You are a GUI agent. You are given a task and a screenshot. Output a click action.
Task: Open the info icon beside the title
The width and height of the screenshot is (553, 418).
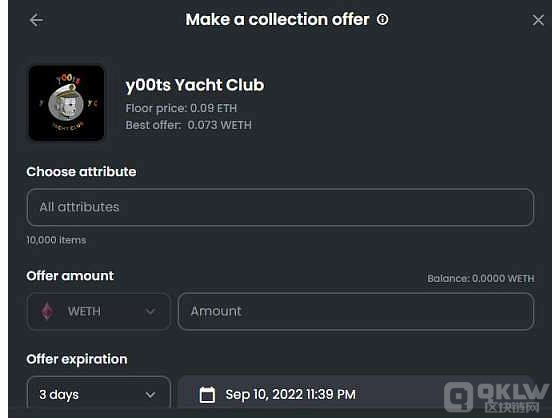pos(382,19)
